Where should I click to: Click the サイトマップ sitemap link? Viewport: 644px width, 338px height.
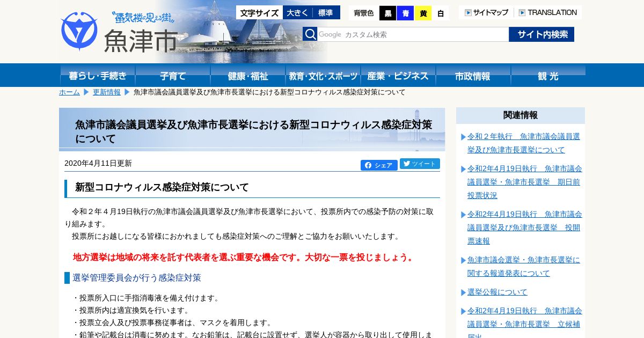click(486, 12)
